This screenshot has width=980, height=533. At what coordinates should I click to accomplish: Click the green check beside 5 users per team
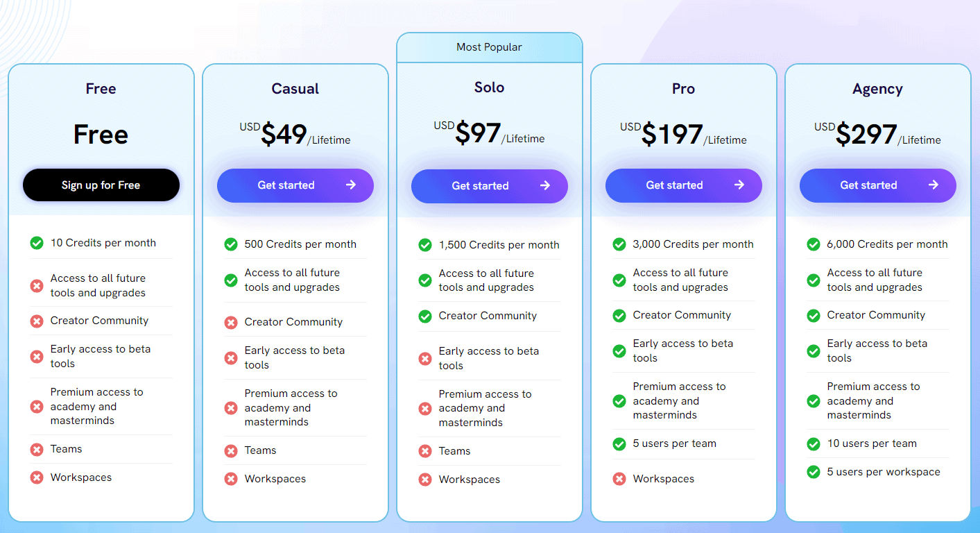pos(619,443)
